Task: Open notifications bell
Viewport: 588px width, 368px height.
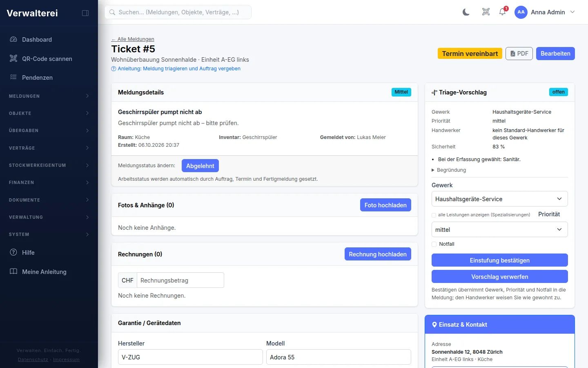Action: click(x=503, y=12)
